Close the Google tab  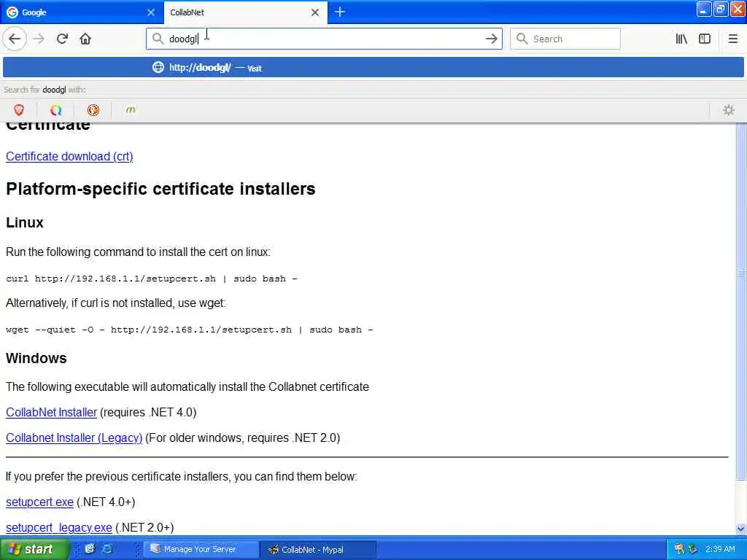tap(151, 12)
